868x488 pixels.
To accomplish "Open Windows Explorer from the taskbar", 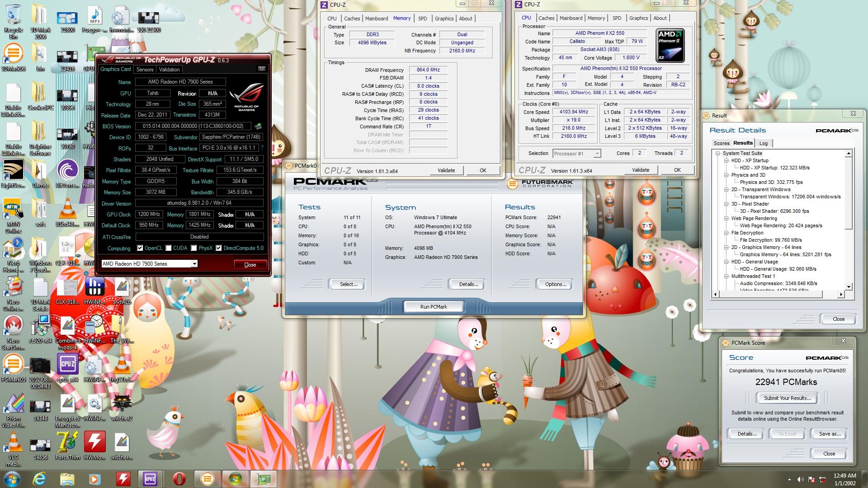I will (x=67, y=479).
